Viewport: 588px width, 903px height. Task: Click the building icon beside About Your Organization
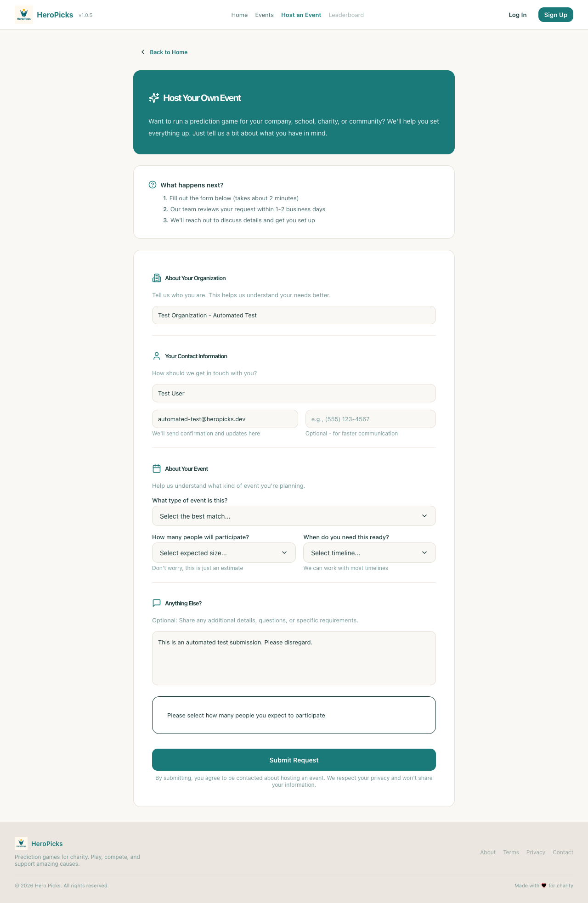pyautogui.click(x=157, y=278)
